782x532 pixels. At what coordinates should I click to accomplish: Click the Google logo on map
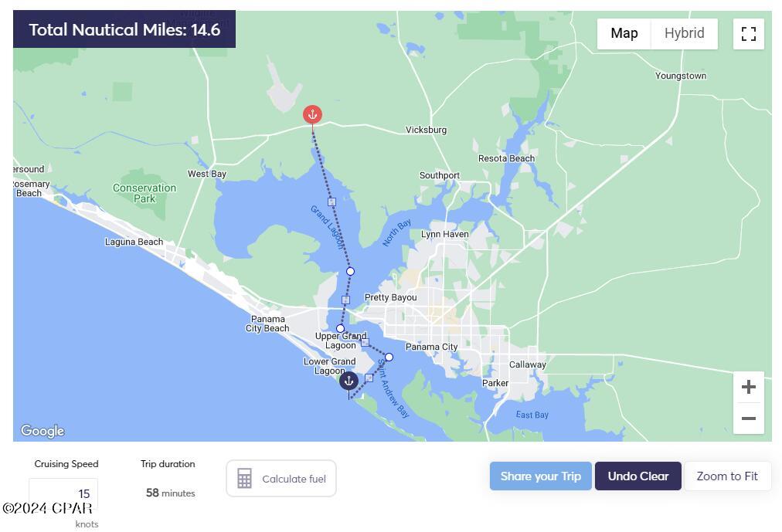(x=42, y=431)
